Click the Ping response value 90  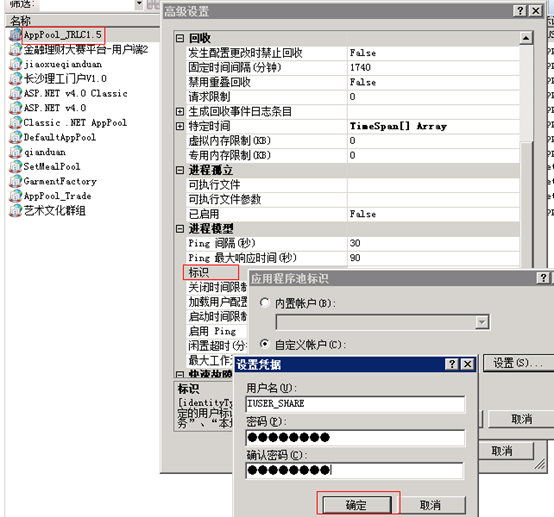pyautogui.click(x=355, y=258)
